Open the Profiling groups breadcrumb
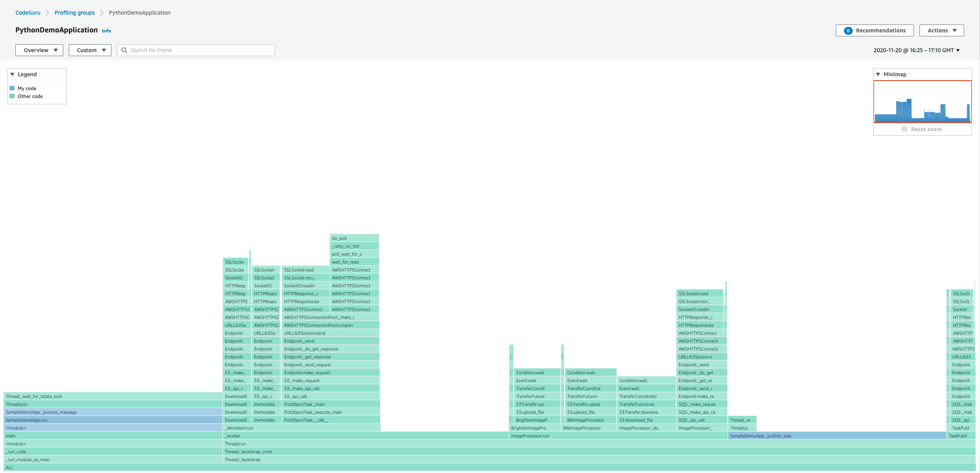This screenshot has width=980, height=473. pos(74,12)
